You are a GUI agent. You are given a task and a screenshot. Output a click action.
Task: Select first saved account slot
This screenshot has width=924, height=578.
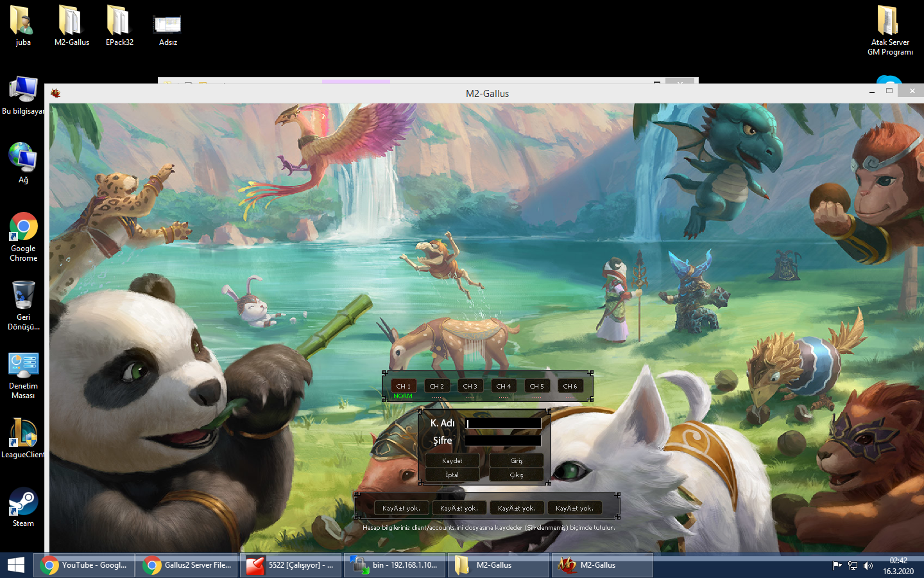coord(402,508)
